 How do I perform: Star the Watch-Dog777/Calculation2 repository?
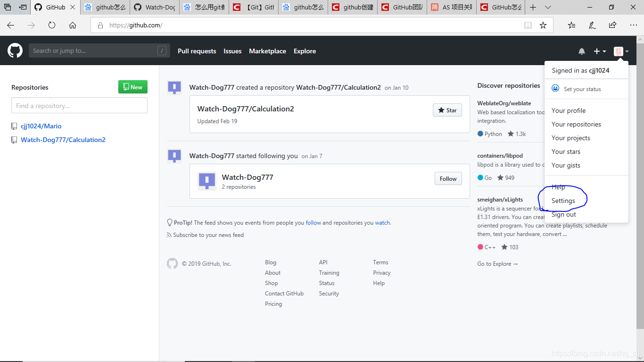[x=447, y=110]
